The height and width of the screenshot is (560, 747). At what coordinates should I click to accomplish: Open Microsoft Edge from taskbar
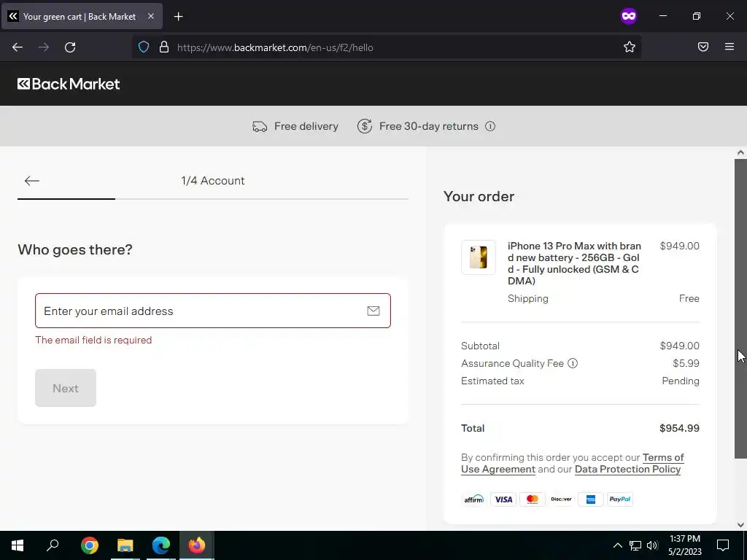pos(161,545)
